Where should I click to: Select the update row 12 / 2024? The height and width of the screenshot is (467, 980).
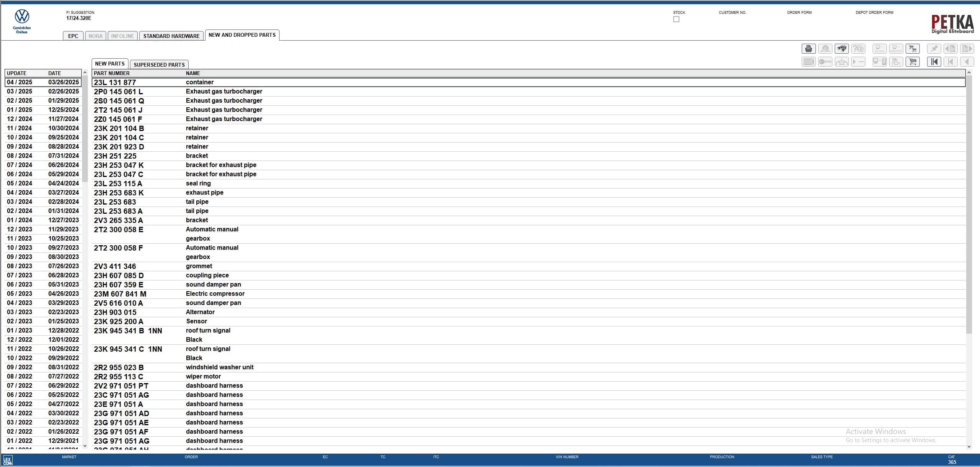click(x=42, y=119)
